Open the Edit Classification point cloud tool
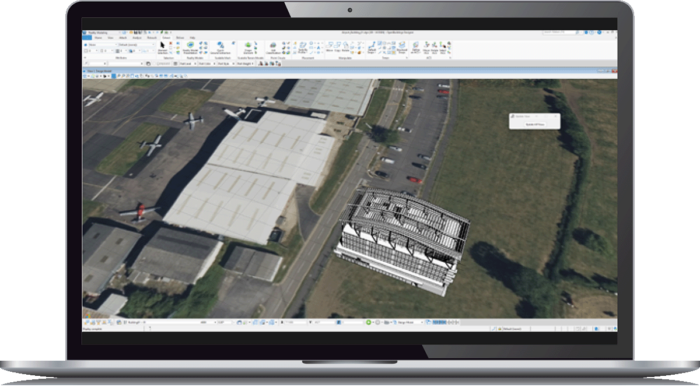This screenshot has height=391, width=700. pos(273,47)
